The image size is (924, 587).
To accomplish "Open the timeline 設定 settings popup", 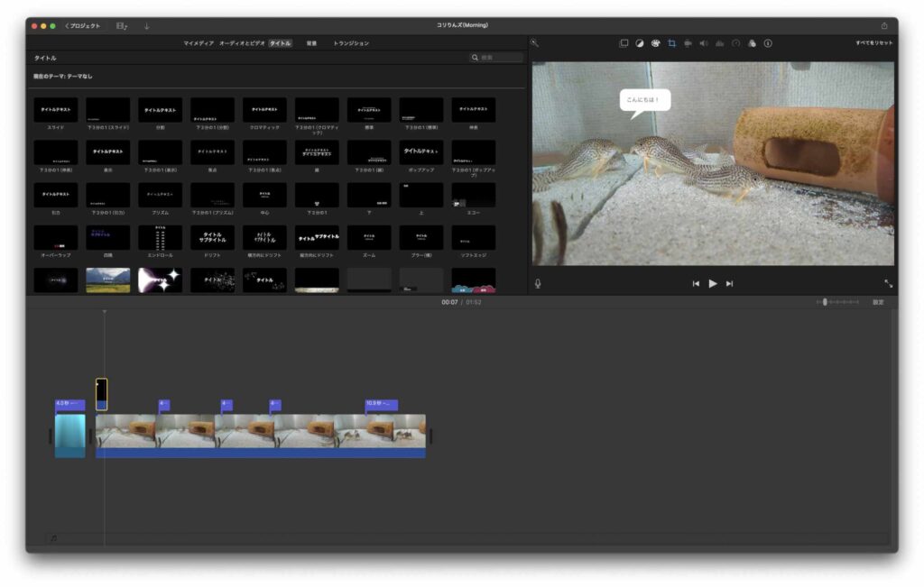I will point(878,302).
